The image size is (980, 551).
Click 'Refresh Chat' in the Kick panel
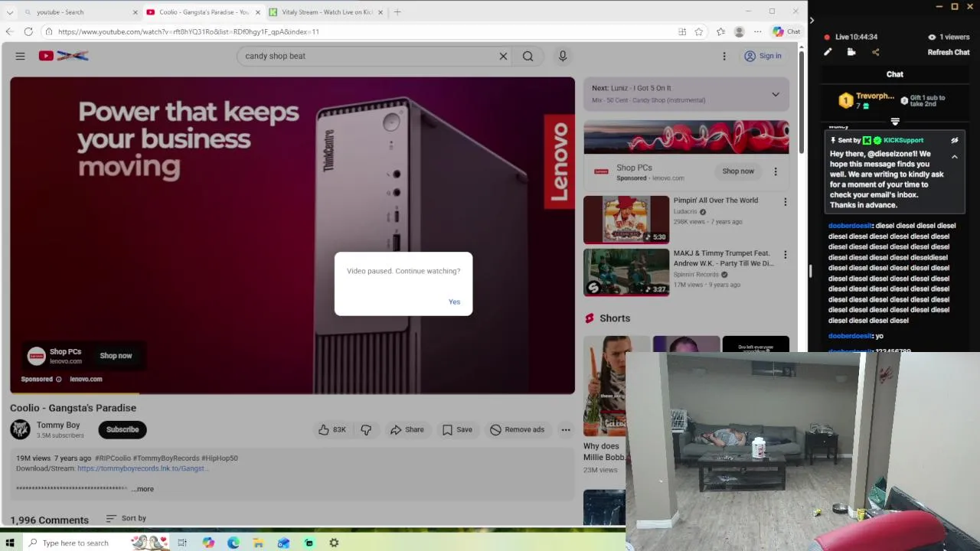point(949,52)
